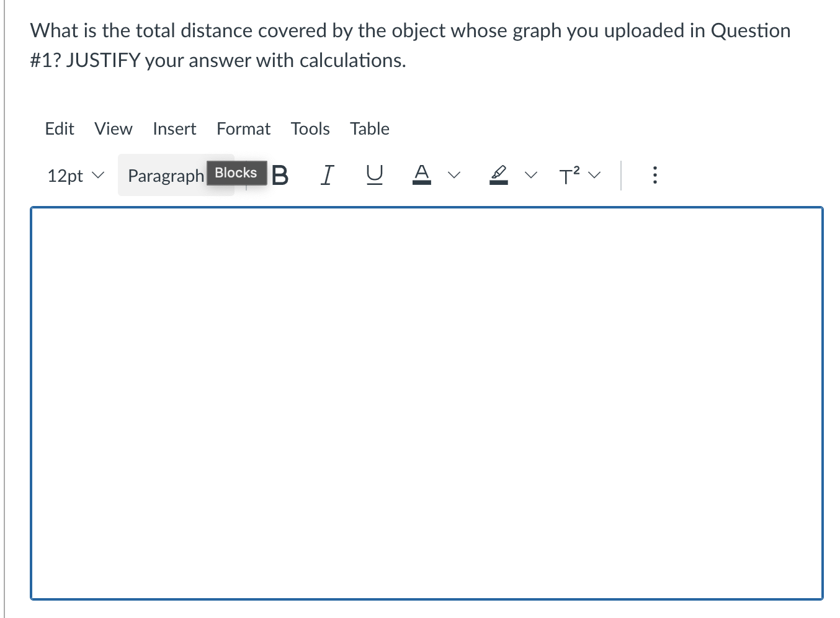
Task: Apply text color to selection
Action: coord(421,176)
